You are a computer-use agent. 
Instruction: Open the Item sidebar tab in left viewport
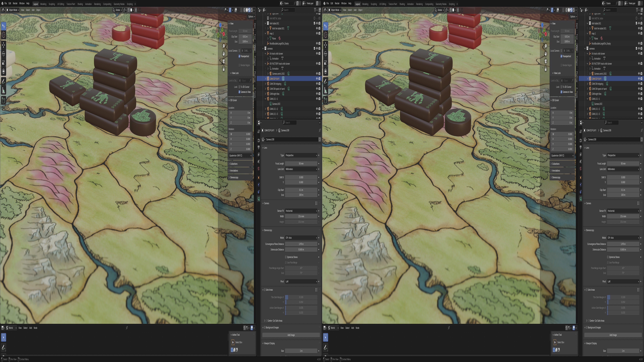(255, 26)
